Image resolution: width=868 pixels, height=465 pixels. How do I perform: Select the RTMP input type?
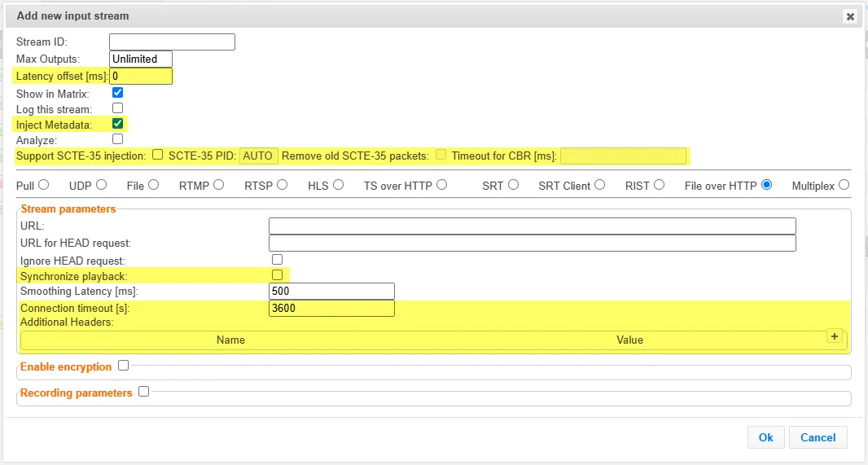click(219, 184)
